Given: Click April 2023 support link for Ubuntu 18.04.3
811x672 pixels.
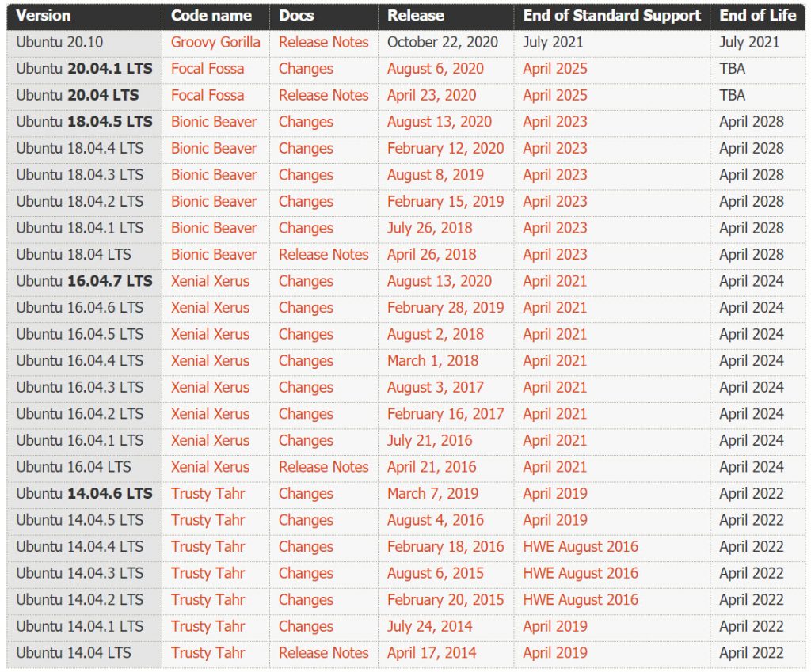Looking at the screenshot, I should pyautogui.click(x=555, y=175).
